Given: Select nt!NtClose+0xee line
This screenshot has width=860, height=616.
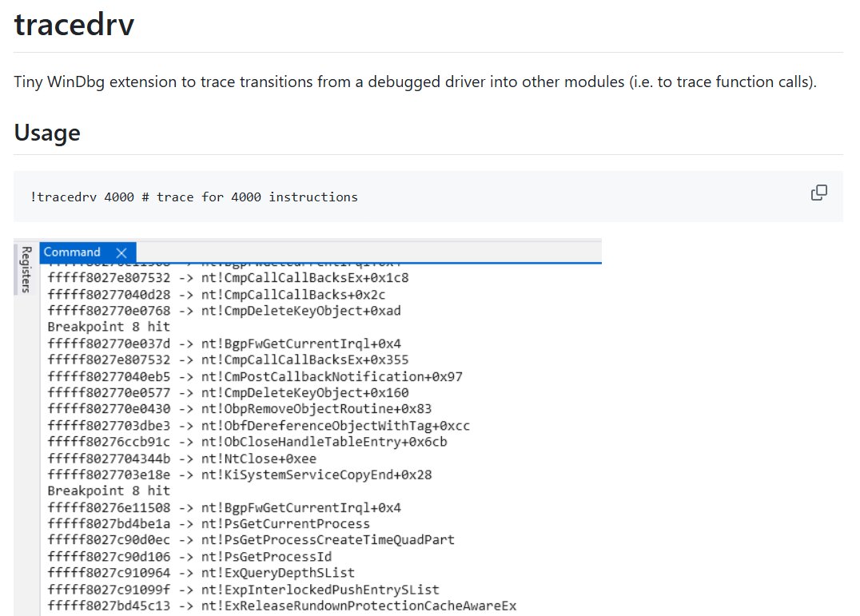Looking at the screenshot, I should point(182,459).
